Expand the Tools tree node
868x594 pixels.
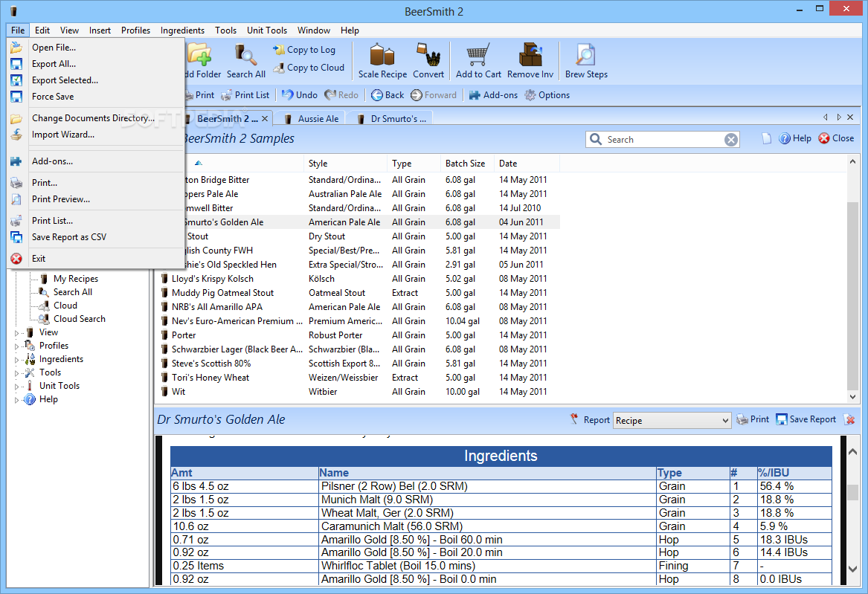pyautogui.click(x=16, y=373)
